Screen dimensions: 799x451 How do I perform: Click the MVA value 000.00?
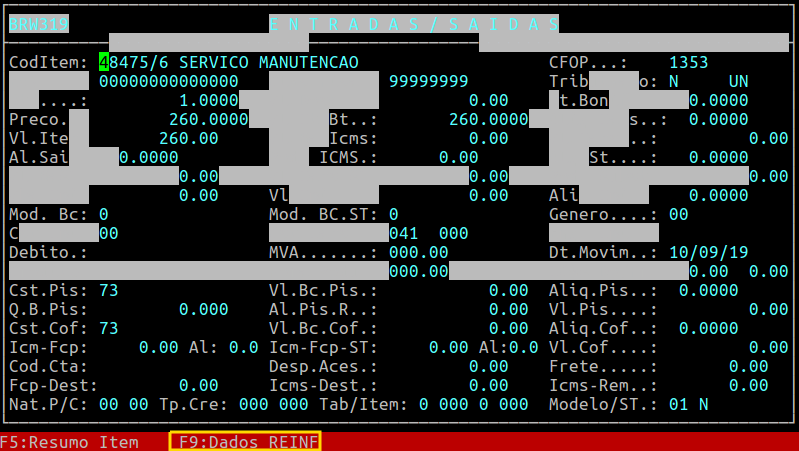[x=418, y=252]
